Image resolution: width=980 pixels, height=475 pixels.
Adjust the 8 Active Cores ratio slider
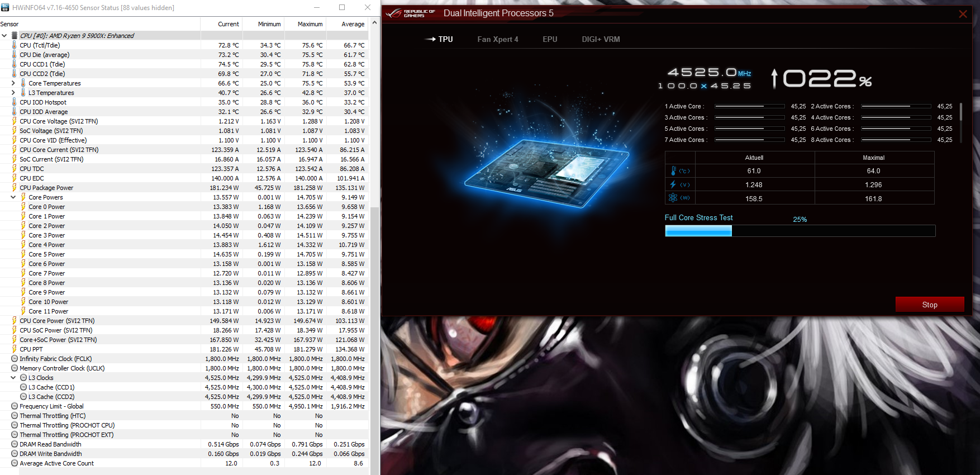pos(896,140)
